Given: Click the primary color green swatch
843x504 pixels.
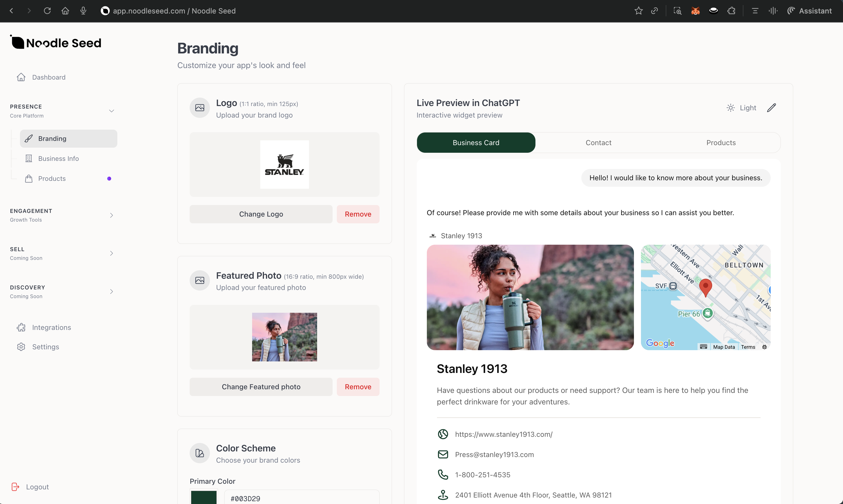Looking at the screenshot, I should (203, 498).
